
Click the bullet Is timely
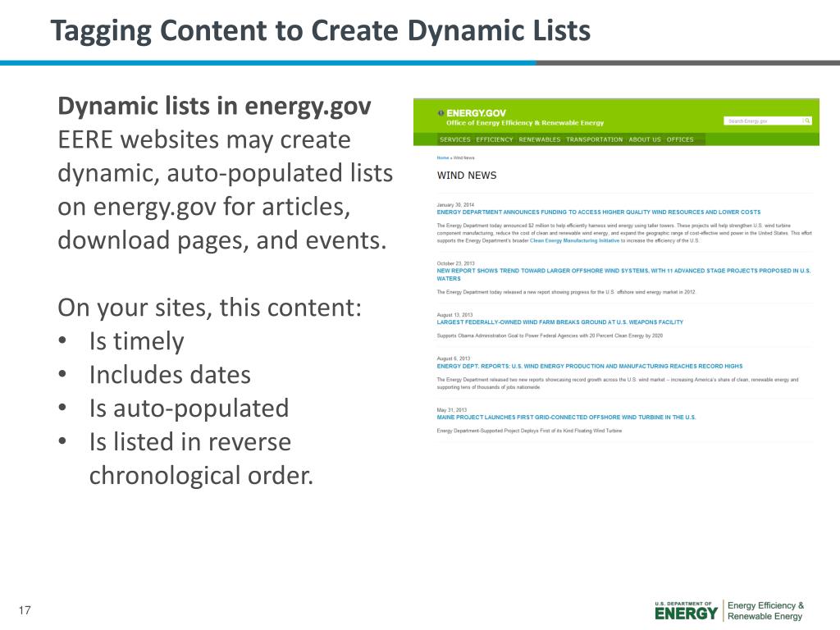(x=137, y=342)
